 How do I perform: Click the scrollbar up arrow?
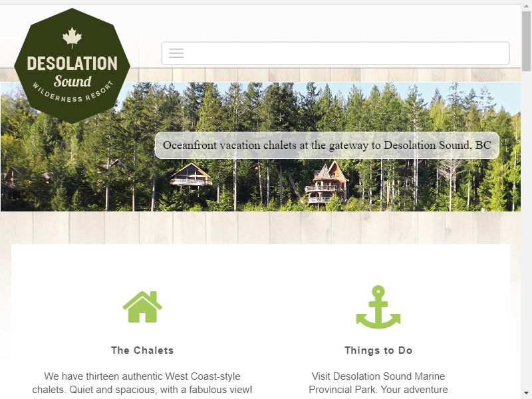click(527, 7)
